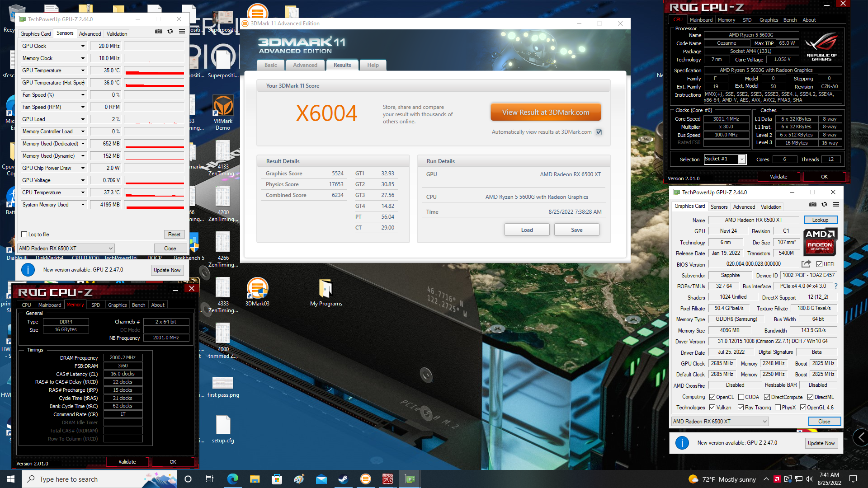868x488 pixels.
Task: Click View Result at 3DMark.com button
Action: 546,113
